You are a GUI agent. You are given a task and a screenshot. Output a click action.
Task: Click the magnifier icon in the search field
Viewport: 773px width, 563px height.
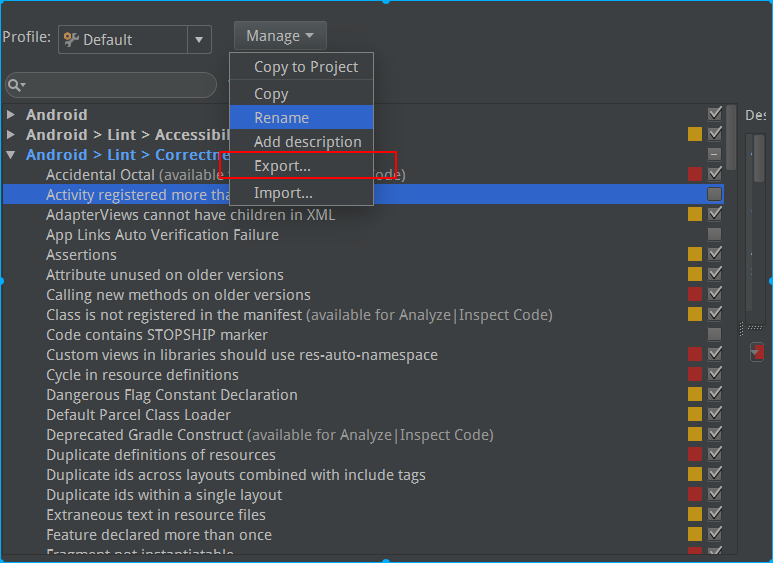17,85
